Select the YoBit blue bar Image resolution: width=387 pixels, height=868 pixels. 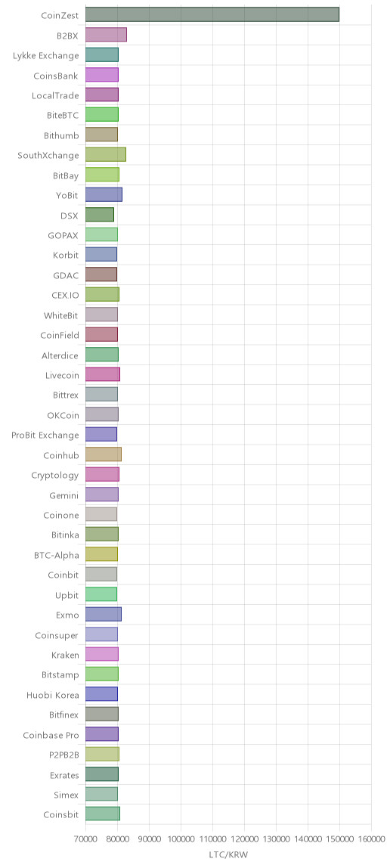[104, 195]
